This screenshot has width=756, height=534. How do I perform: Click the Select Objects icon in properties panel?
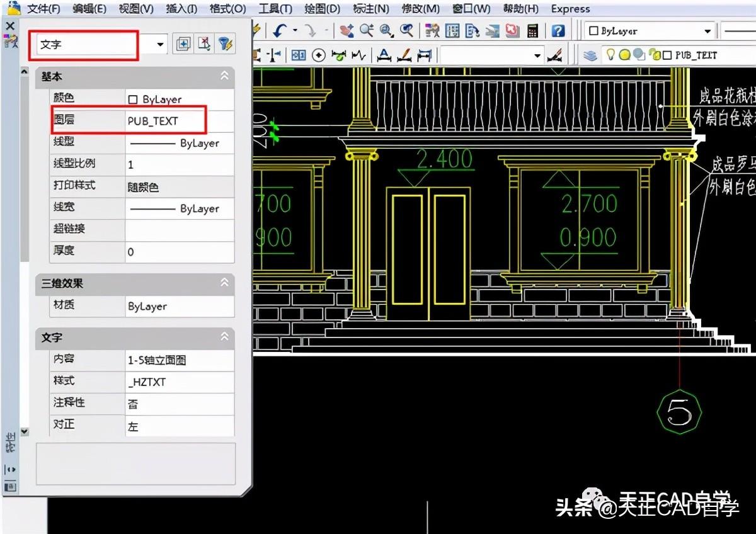coord(203,43)
